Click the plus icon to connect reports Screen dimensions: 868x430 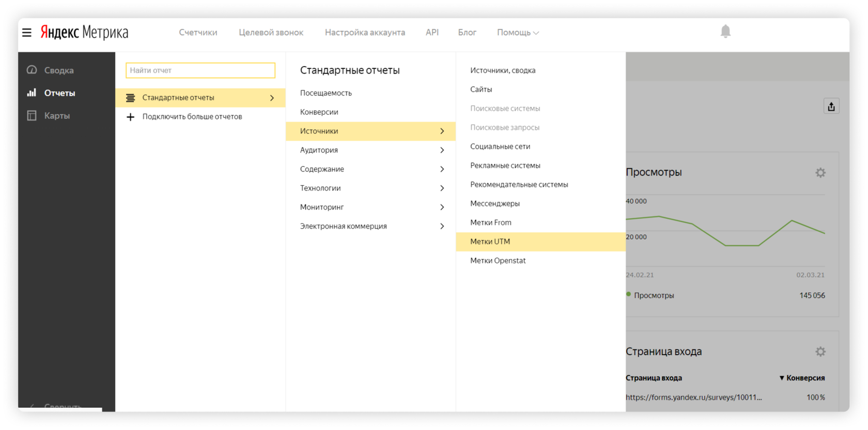tap(131, 117)
